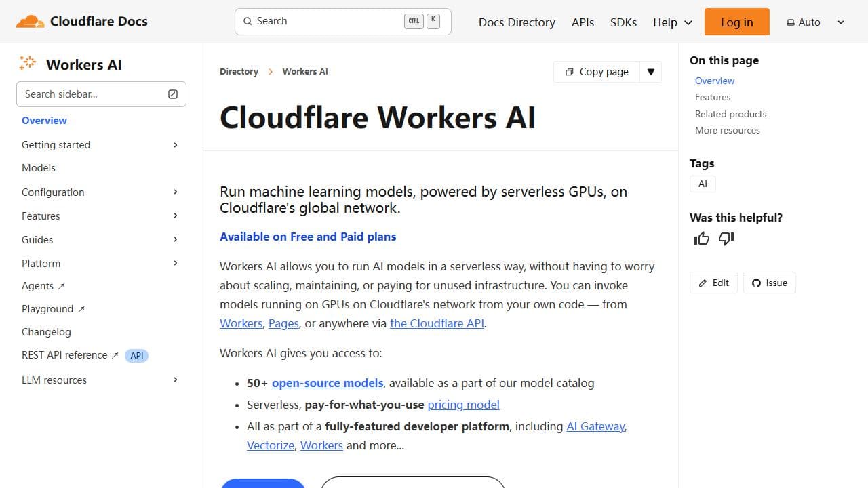
Task: Open the pricing model link
Action: (463, 405)
